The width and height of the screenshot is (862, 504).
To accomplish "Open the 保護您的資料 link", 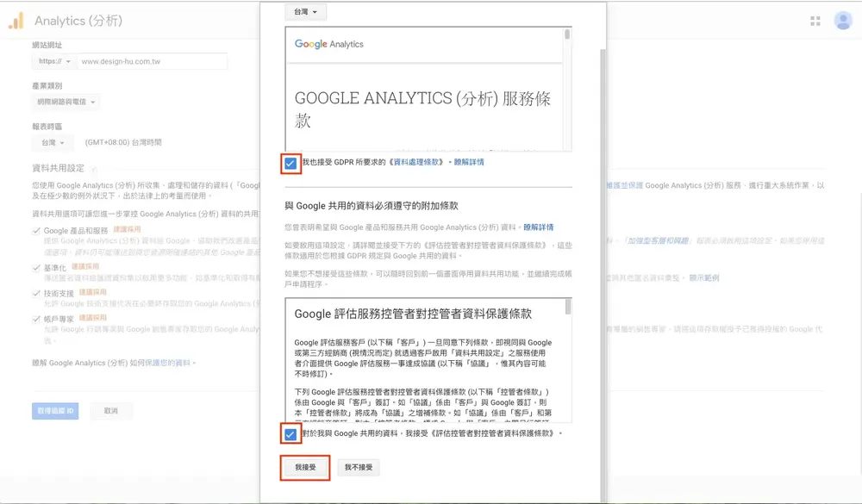I will pyautogui.click(x=167, y=363).
